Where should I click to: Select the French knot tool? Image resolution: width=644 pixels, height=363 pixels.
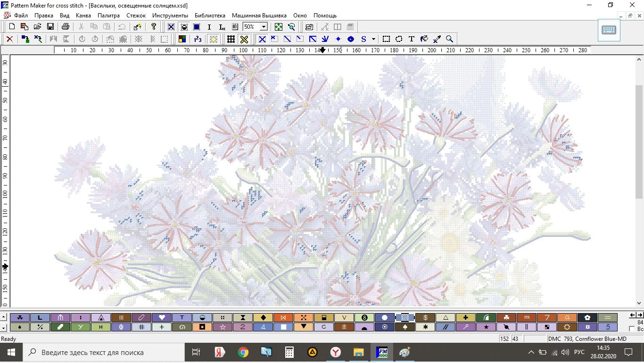[338, 39]
